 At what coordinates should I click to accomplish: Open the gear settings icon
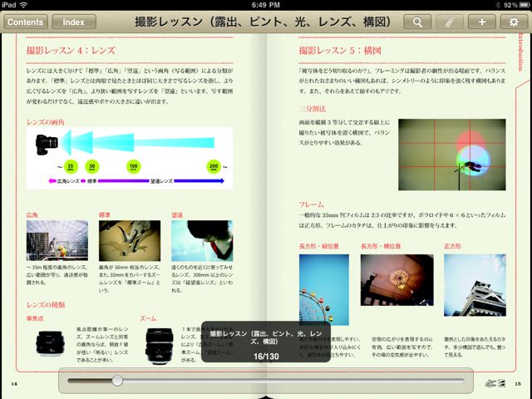point(514,22)
